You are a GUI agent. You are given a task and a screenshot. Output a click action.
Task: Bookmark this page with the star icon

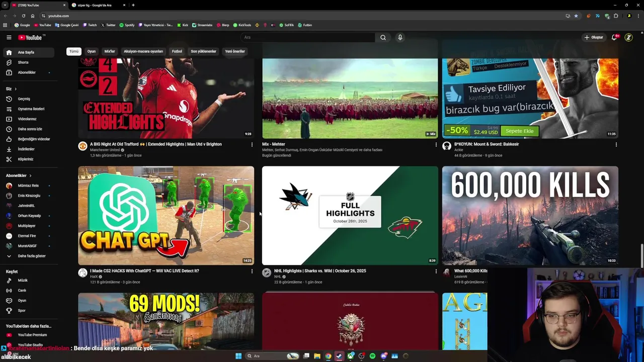point(576,16)
